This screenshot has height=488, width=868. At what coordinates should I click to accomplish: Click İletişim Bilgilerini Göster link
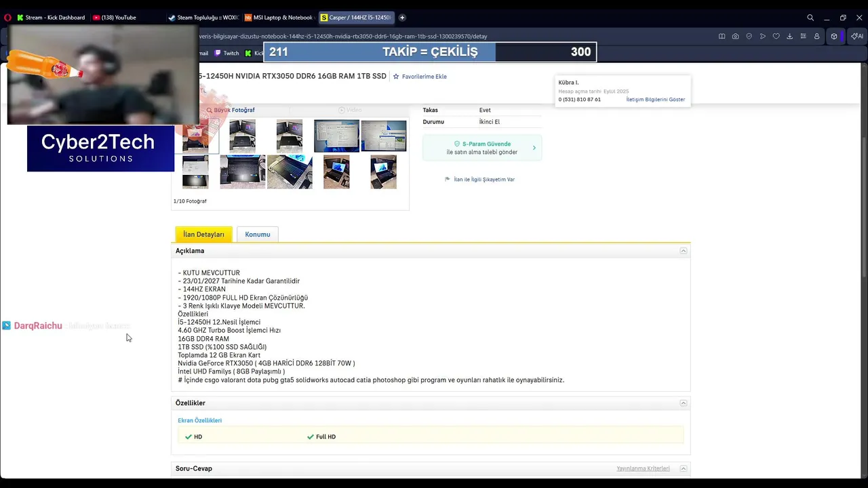(x=655, y=100)
